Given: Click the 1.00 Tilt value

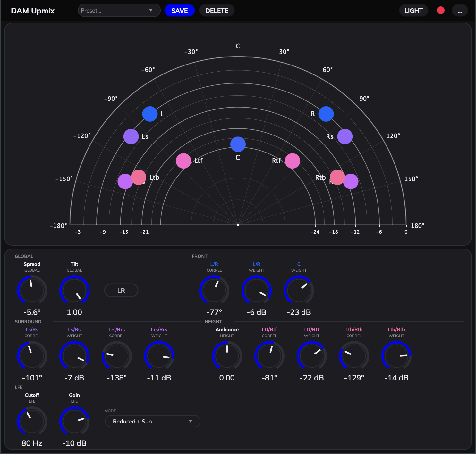Looking at the screenshot, I should [74, 312].
